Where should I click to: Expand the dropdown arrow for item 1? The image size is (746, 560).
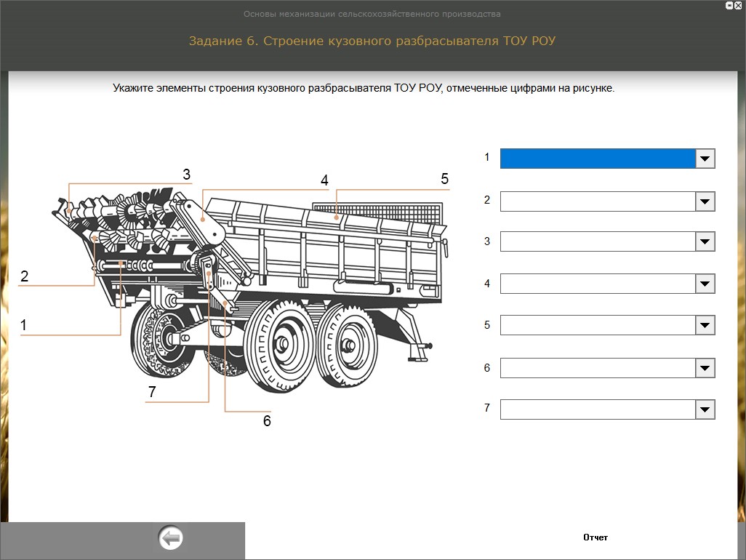click(705, 159)
